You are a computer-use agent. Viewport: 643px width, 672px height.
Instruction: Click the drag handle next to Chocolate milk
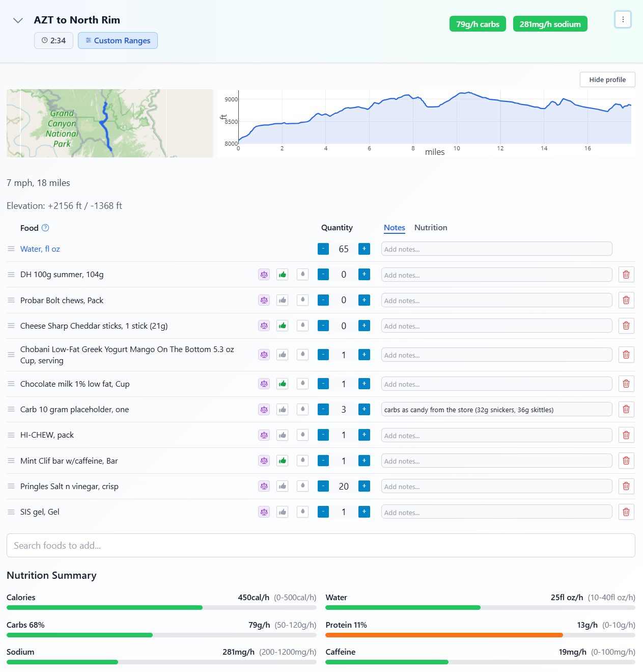[11, 384]
